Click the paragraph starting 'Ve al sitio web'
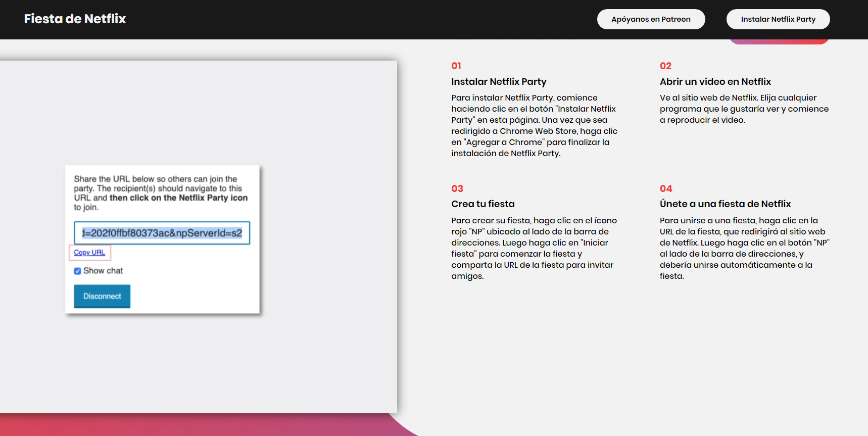This screenshot has height=436, width=868. [744, 109]
